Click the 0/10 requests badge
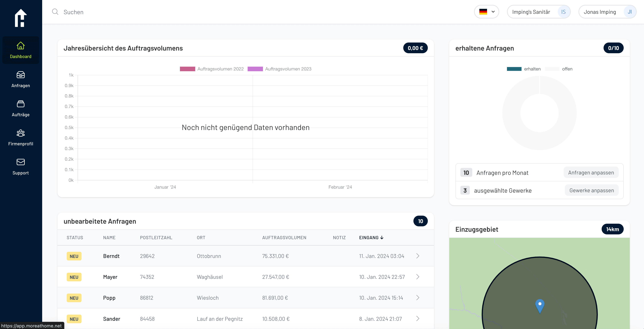Viewport: 644px width, 329px height. [x=614, y=48]
